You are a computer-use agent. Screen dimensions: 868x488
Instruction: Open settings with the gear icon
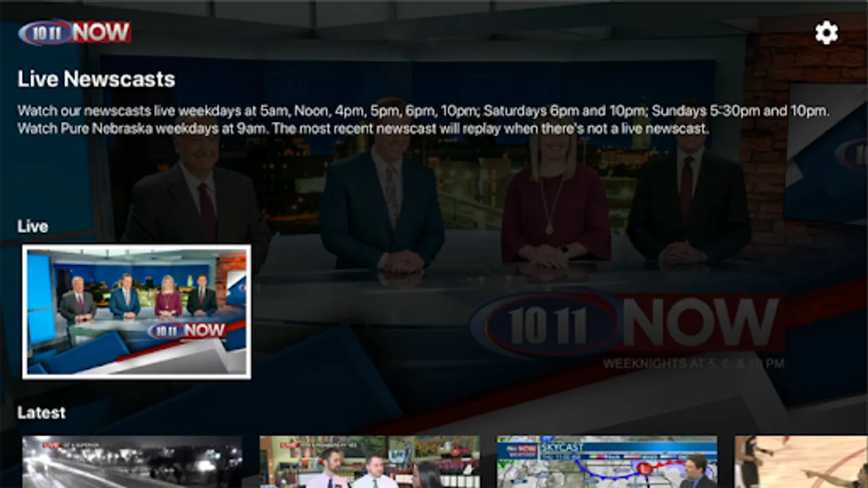826,33
